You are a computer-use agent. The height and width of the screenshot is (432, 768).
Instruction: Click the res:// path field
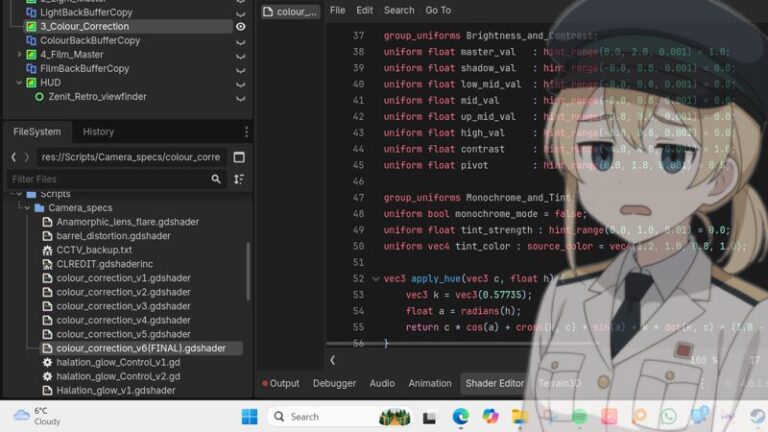(131, 157)
